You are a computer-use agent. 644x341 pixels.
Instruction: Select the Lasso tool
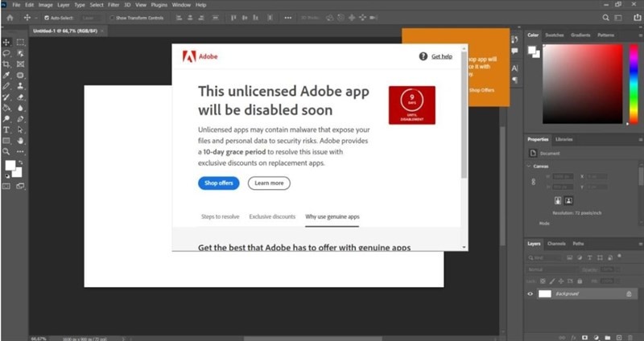(x=6, y=53)
